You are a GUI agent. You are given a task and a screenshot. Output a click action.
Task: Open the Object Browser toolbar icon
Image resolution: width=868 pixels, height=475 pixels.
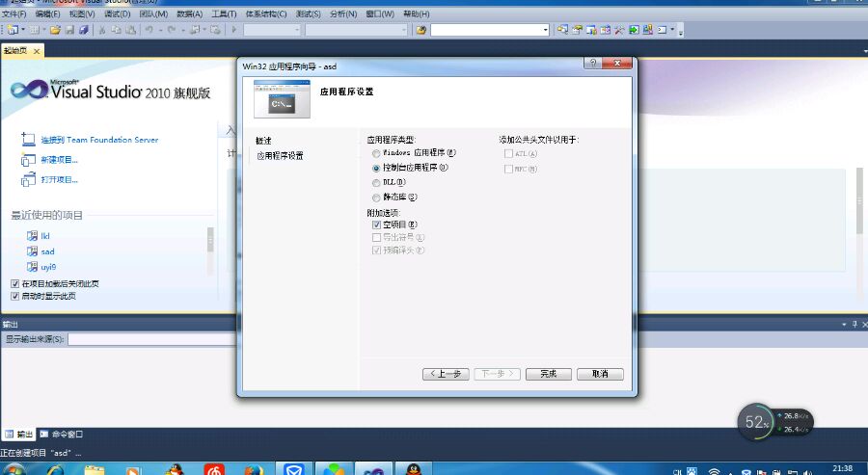[x=606, y=30]
